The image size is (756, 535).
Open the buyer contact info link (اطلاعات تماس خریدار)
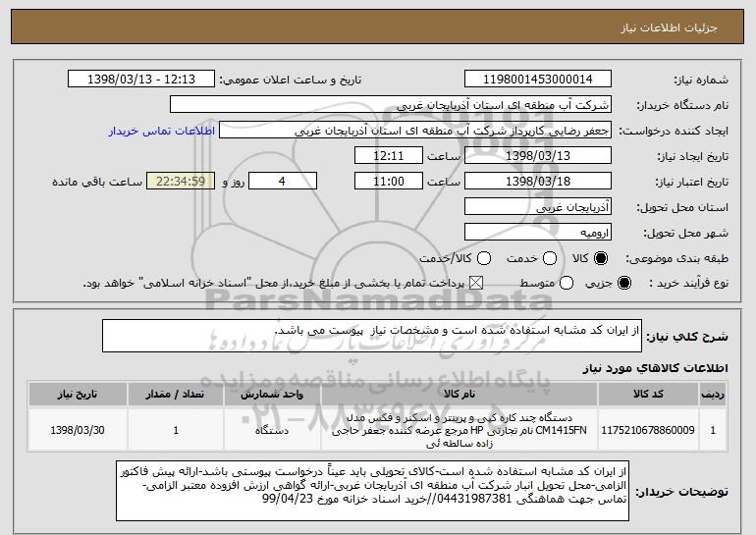tap(162, 131)
